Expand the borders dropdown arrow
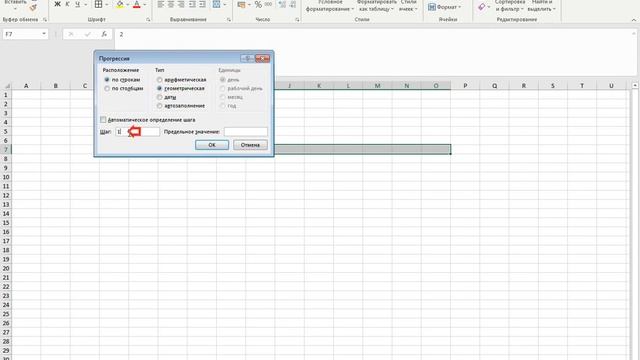Viewport: 640px width, 360px height. pyautogui.click(x=107, y=5)
